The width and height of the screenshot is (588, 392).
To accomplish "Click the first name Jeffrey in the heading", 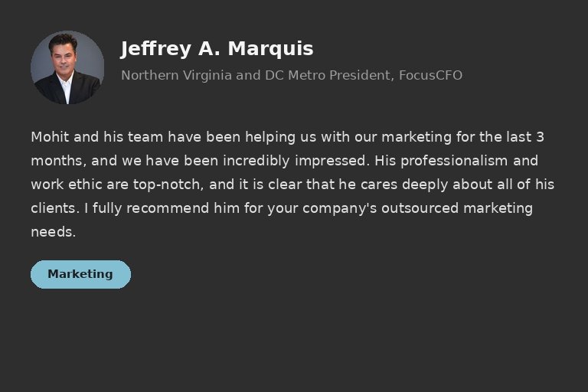I will click(x=156, y=50).
